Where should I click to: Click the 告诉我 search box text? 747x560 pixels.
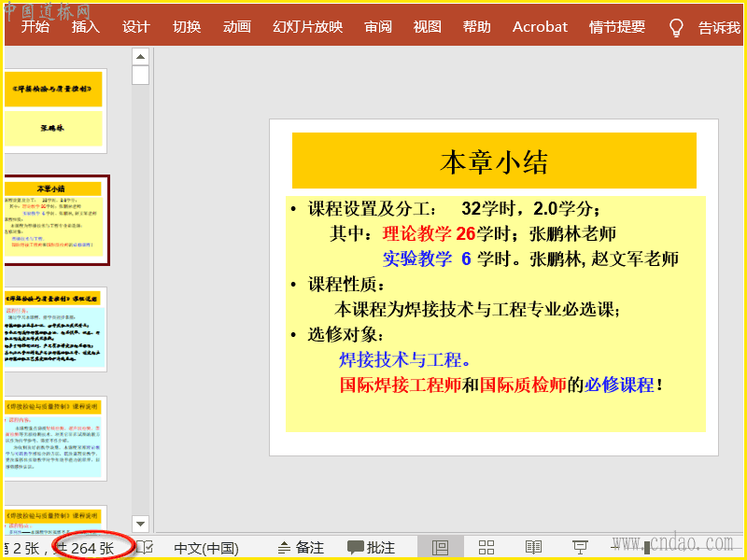click(x=719, y=28)
